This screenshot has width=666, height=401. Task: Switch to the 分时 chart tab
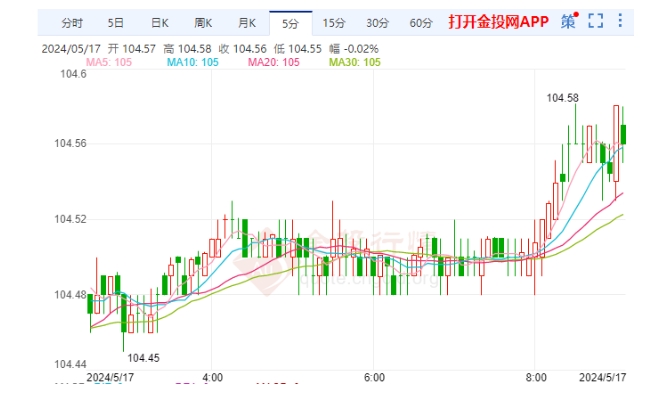pos(72,23)
